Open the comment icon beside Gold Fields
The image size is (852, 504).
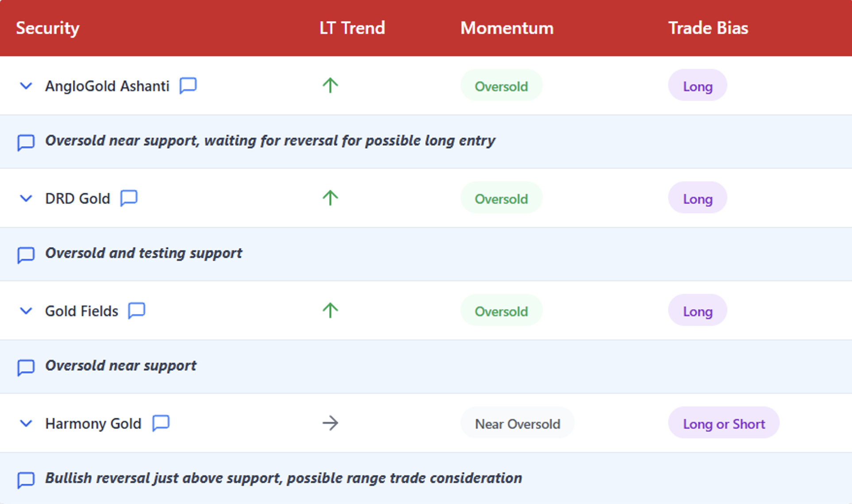click(x=137, y=310)
